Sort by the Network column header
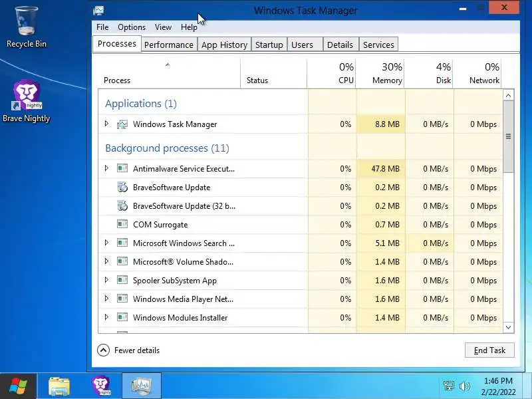532x399 pixels. 477,73
